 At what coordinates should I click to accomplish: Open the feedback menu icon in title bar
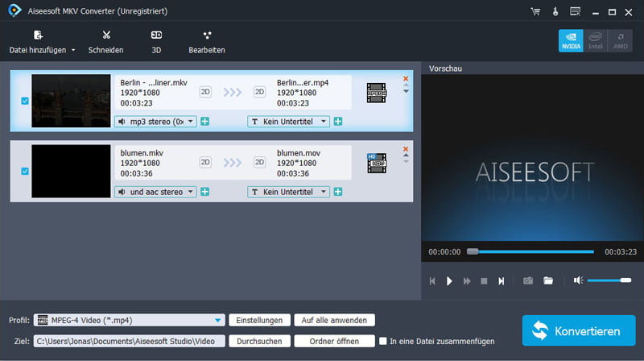[x=575, y=11]
